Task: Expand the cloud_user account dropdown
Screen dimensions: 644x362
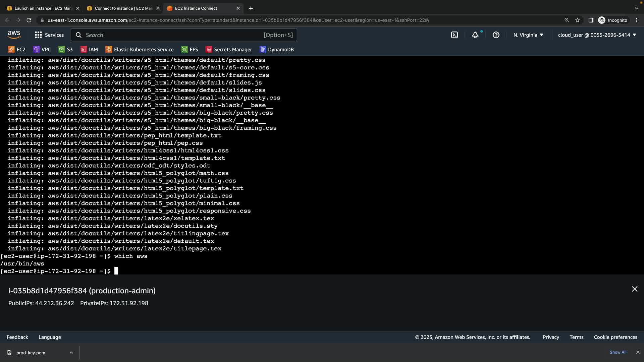Action: 597,35
